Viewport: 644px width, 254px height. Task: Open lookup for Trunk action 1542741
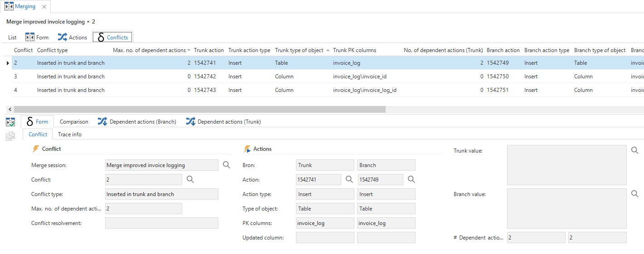pyautogui.click(x=349, y=180)
